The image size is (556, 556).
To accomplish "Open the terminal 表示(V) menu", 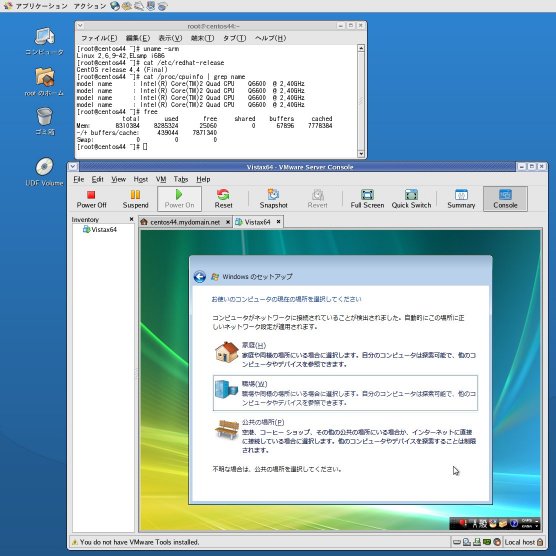I will point(170,38).
